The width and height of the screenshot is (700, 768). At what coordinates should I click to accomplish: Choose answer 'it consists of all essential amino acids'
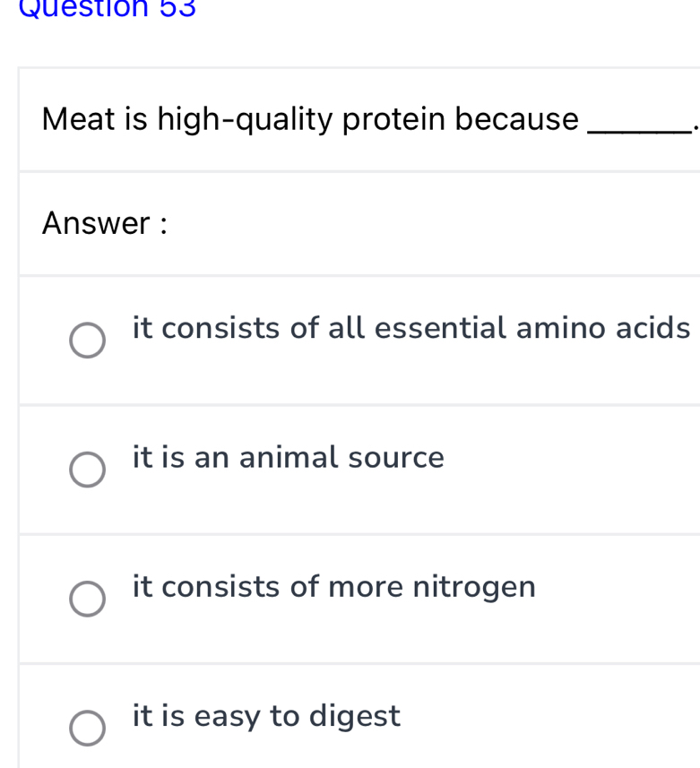point(410,328)
